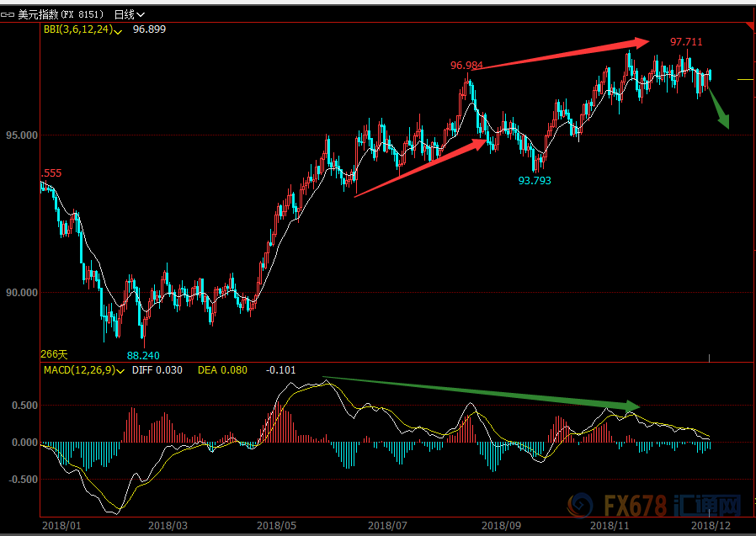This screenshot has width=756, height=536.
Task: Click the 2018/01 date axis label
Action: click(61, 525)
